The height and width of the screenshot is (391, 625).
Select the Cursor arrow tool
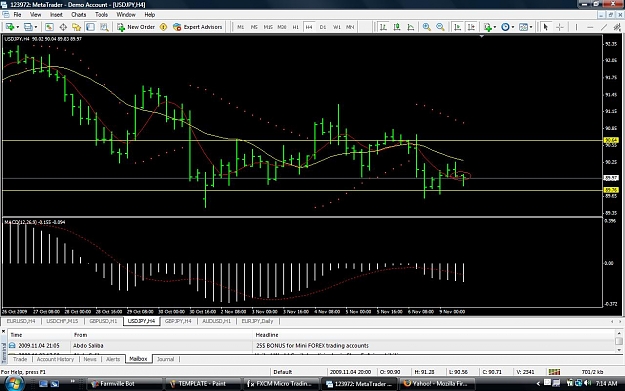(x=546, y=27)
